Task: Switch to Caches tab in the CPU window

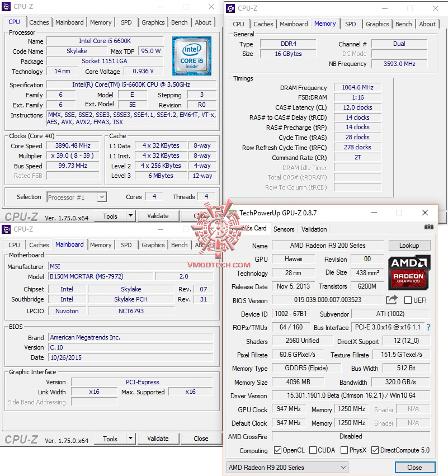Action: [39, 22]
